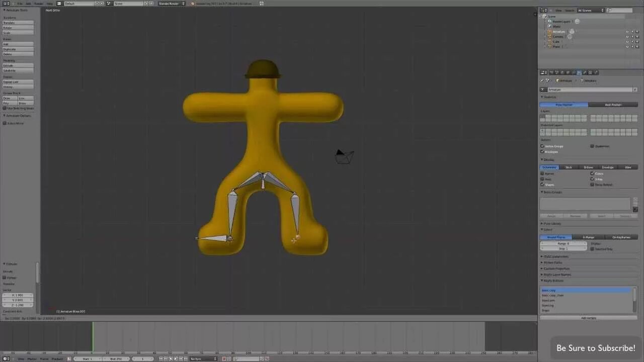Open the active armature data properties tab icon
644x362 pixels.
tap(579, 72)
